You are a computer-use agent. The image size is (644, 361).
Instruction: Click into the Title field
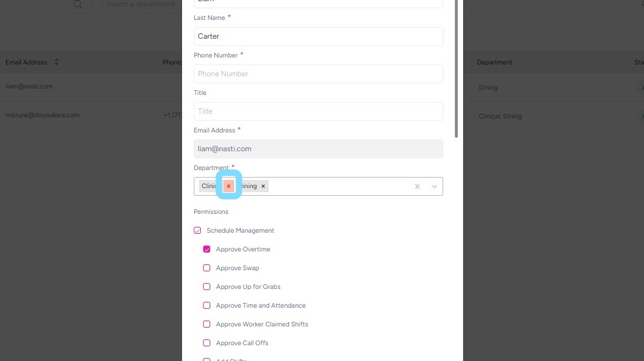click(x=318, y=111)
